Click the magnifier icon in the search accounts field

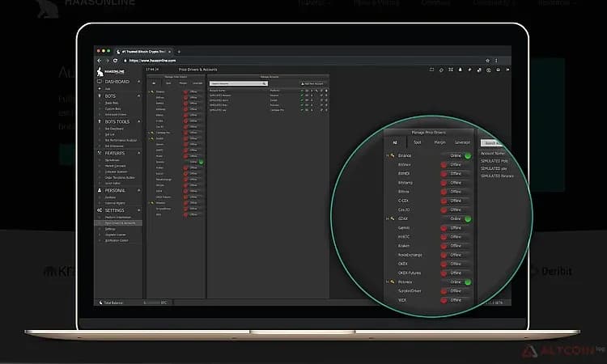(265, 83)
